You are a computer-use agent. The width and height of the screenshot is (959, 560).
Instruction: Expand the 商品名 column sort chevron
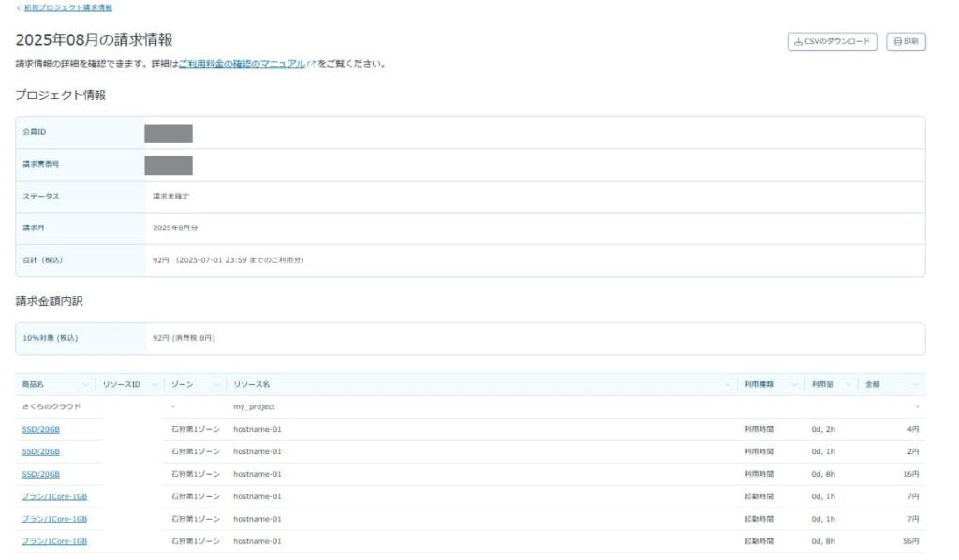[86, 385]
